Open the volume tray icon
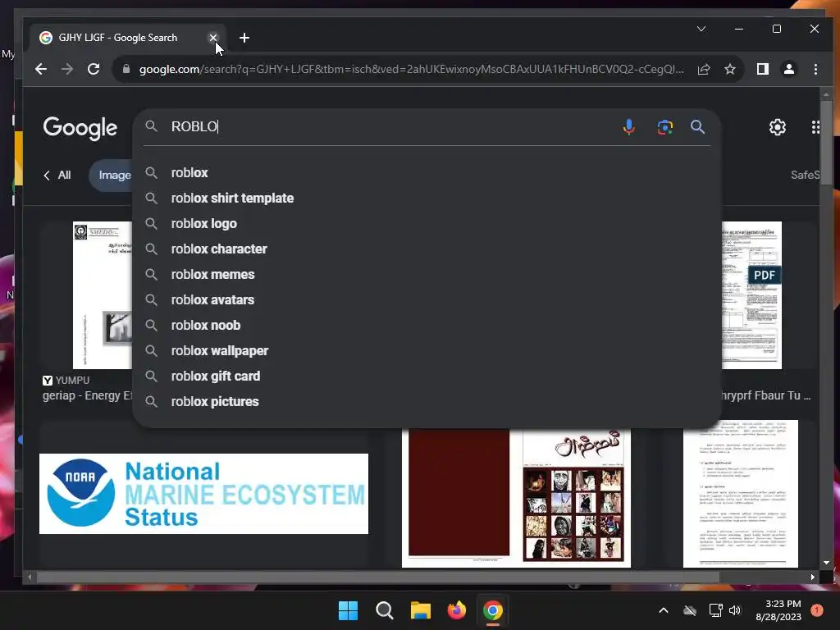 point(735,610)
